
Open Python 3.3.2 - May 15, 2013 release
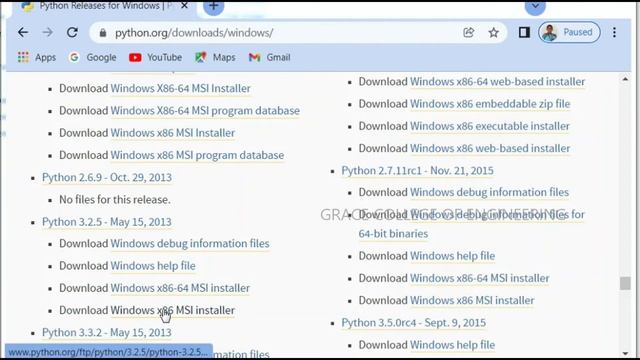click(107, 333)
